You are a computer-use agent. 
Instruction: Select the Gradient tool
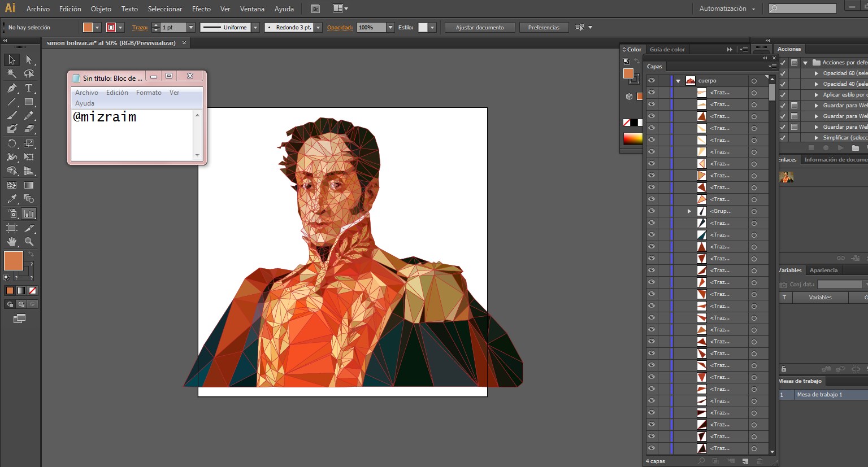click(x=29, y=185)
